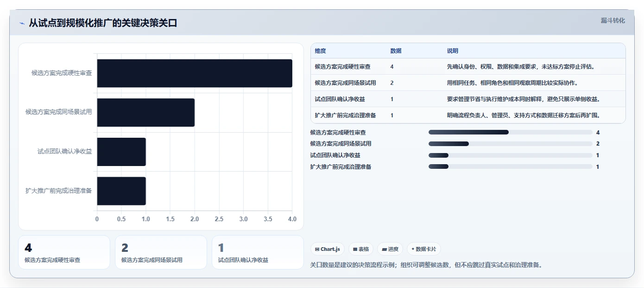The image size is (644, 288).
Task: Click the chart bar for 候选方案完成同场景试用
Action: pos(146,112)
